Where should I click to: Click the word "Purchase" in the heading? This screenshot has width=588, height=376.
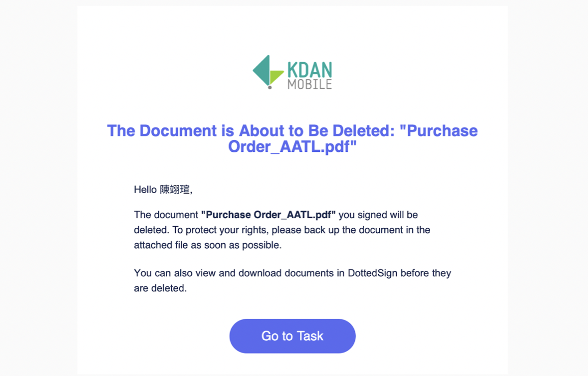tap(442, 130)
